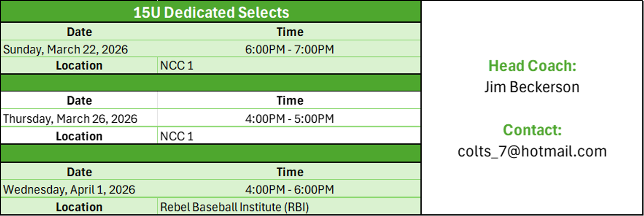
Task: Select the "Location" label beside Rebel Baseball Institute
Action: (79, 206)
